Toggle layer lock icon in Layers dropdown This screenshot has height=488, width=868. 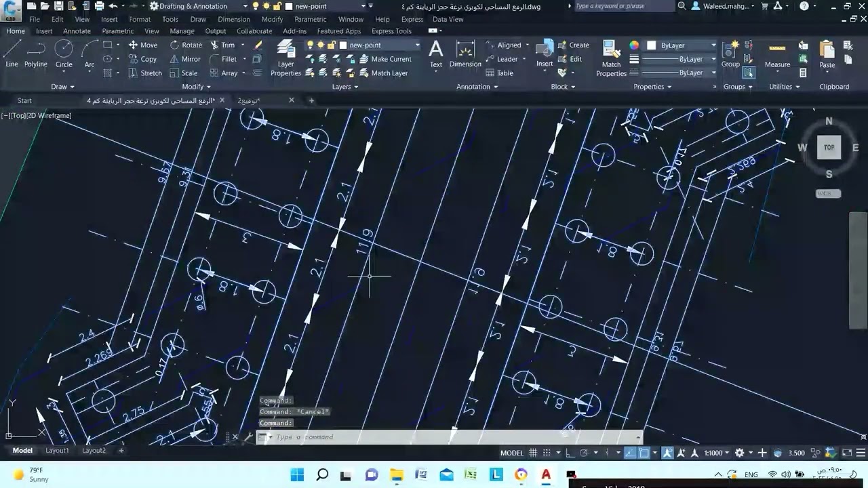point(332,45)
